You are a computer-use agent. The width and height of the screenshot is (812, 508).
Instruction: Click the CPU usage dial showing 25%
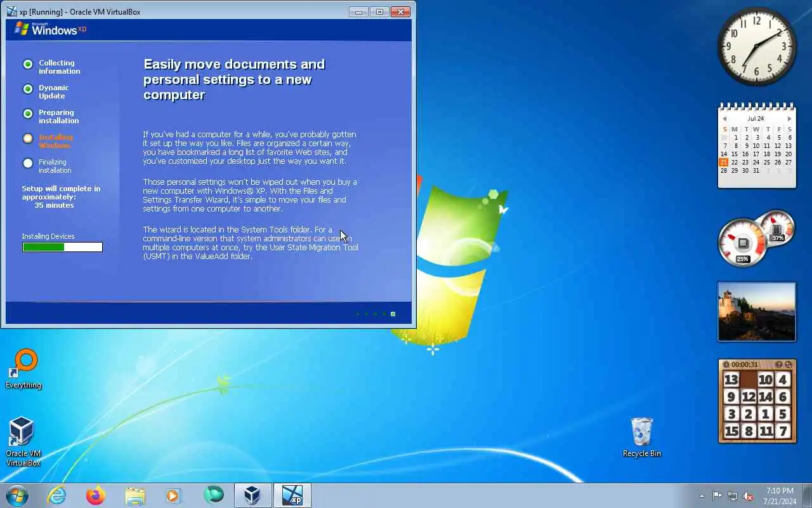(742, 244)
